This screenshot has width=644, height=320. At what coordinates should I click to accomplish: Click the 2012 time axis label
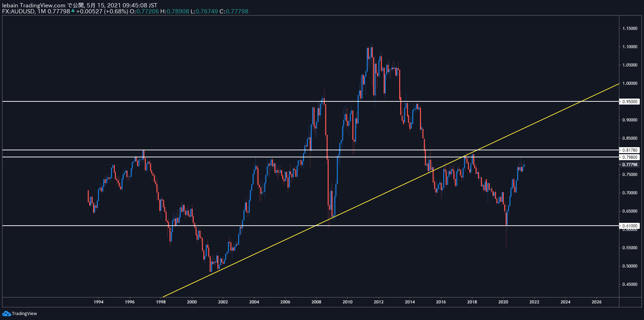(379, 302)
